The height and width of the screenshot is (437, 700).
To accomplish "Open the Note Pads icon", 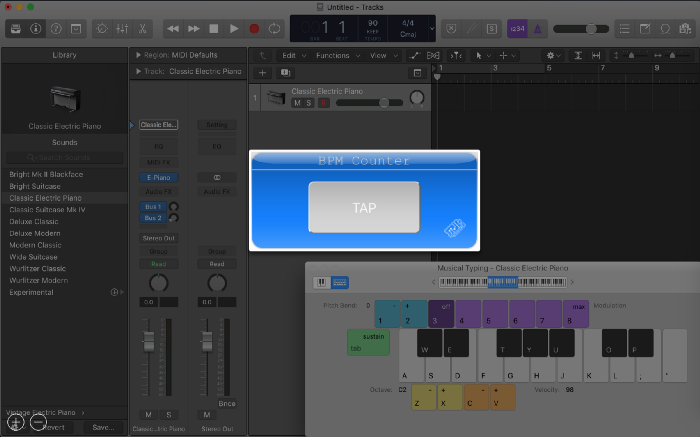I will [645, 29].
